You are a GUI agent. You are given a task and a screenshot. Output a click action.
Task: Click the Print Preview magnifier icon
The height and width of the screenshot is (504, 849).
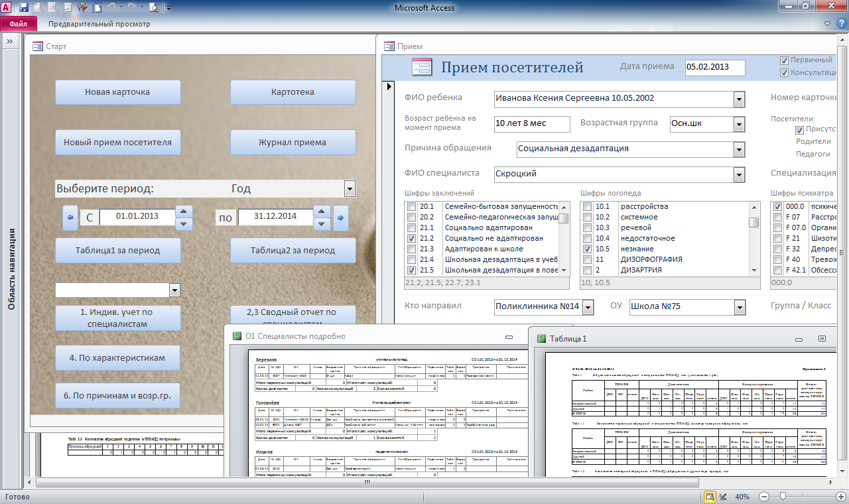tap(154, 8)
